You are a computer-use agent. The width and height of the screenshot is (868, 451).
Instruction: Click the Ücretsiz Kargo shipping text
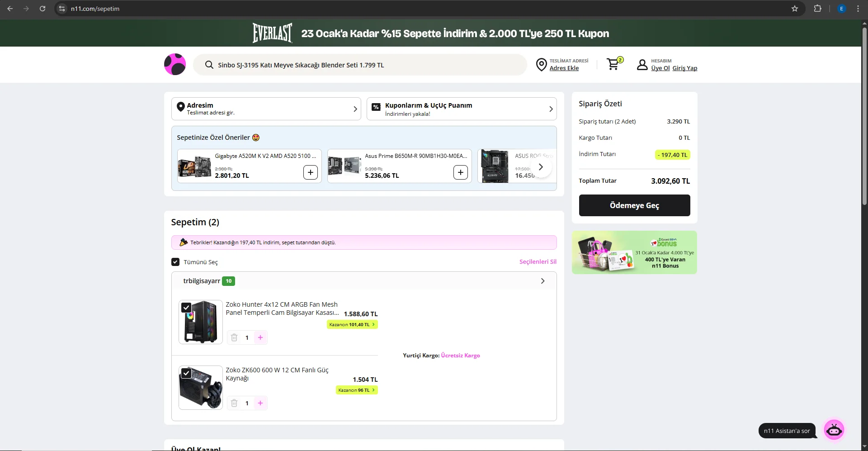[460, 356]
